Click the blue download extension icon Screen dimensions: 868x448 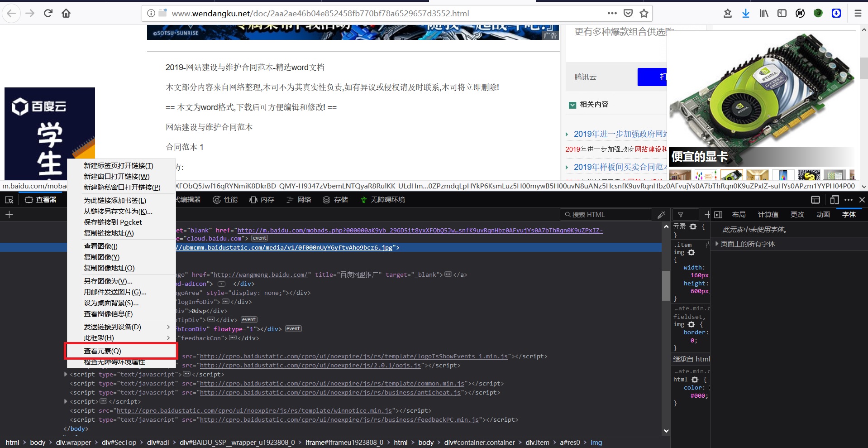(x=836, y=13)
